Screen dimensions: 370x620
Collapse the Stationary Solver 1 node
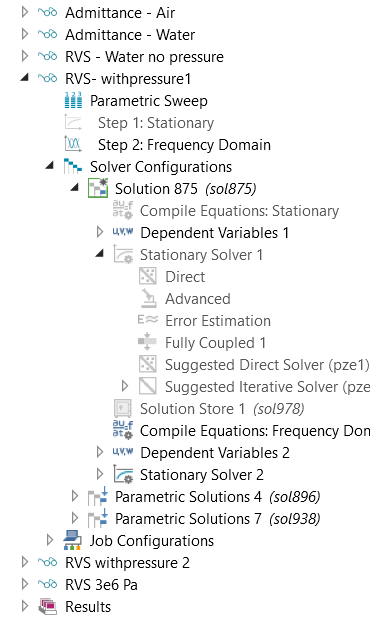click(100, 254)
